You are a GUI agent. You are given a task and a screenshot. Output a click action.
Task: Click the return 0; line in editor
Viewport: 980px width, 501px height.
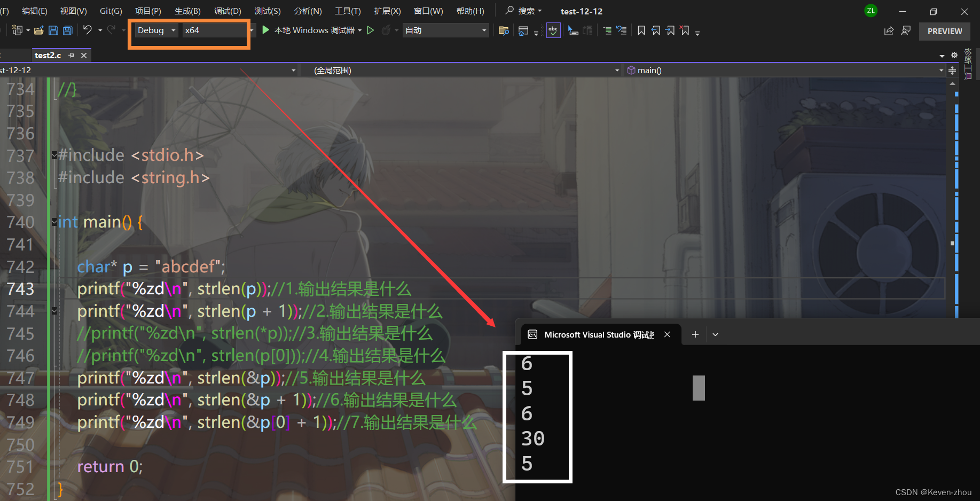coord(110,467)
